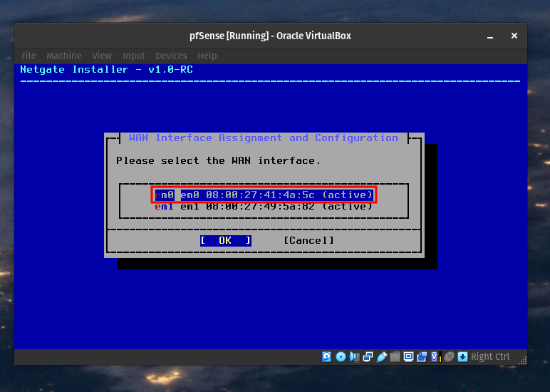Viewport: 550px width, 392px height.
Task: Open the Help menu
Action: click(x=207, y=56)
